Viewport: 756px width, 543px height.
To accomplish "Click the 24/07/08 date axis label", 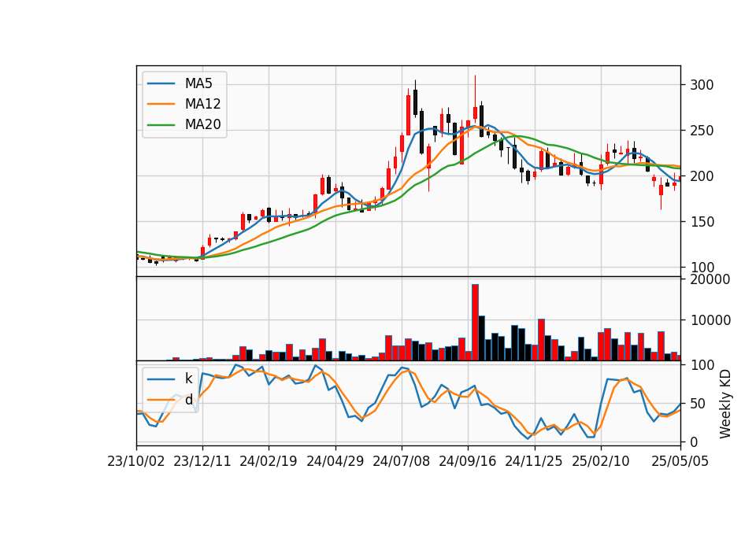I will 401,461.
